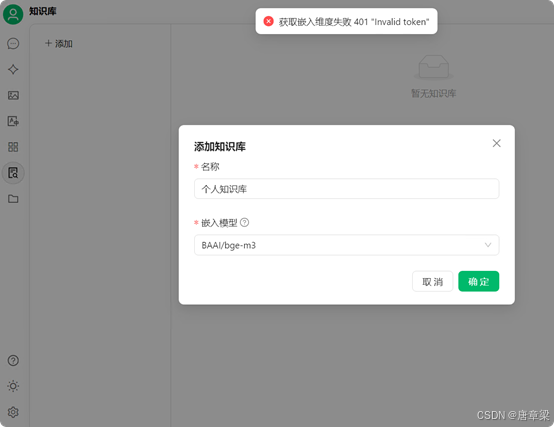Expand the embedding model chevron arrow
The image size is (554, 427).
click(x=488, y=245)
